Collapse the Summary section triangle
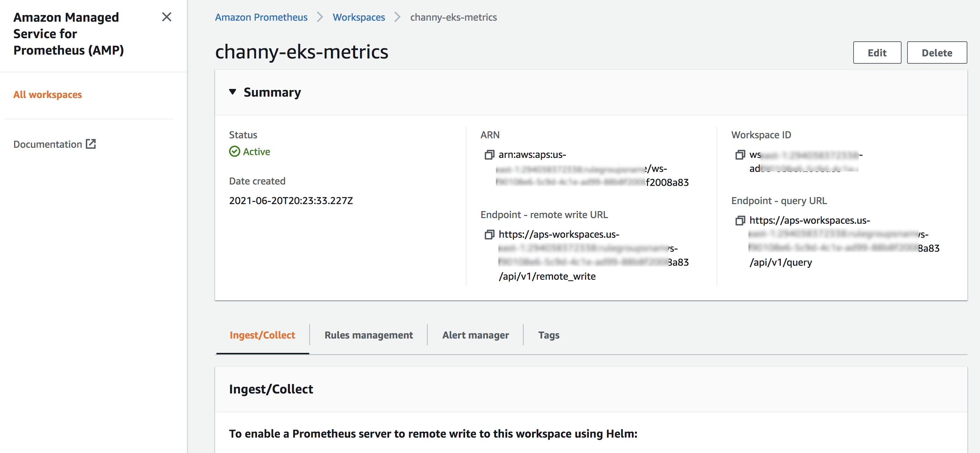Viewport: 980px width, 453px height. 233,92
